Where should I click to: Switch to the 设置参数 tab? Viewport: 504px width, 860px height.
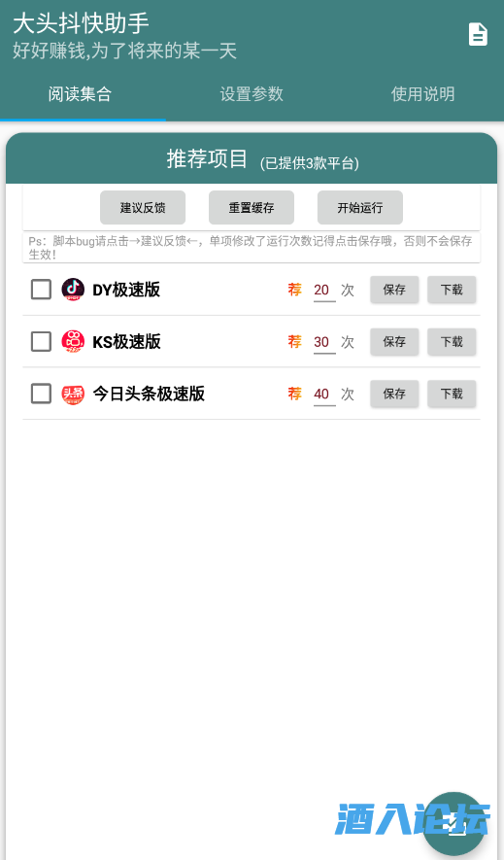click(252, 94)
